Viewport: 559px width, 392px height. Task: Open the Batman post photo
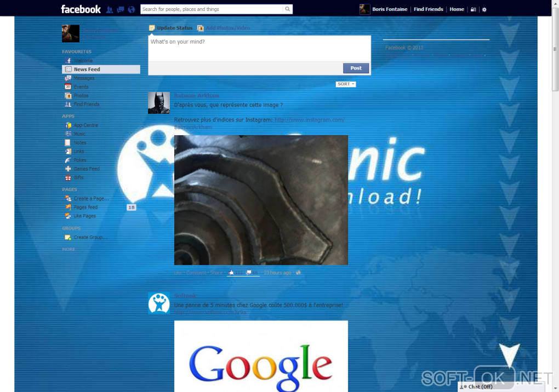[x=261, y=200]
